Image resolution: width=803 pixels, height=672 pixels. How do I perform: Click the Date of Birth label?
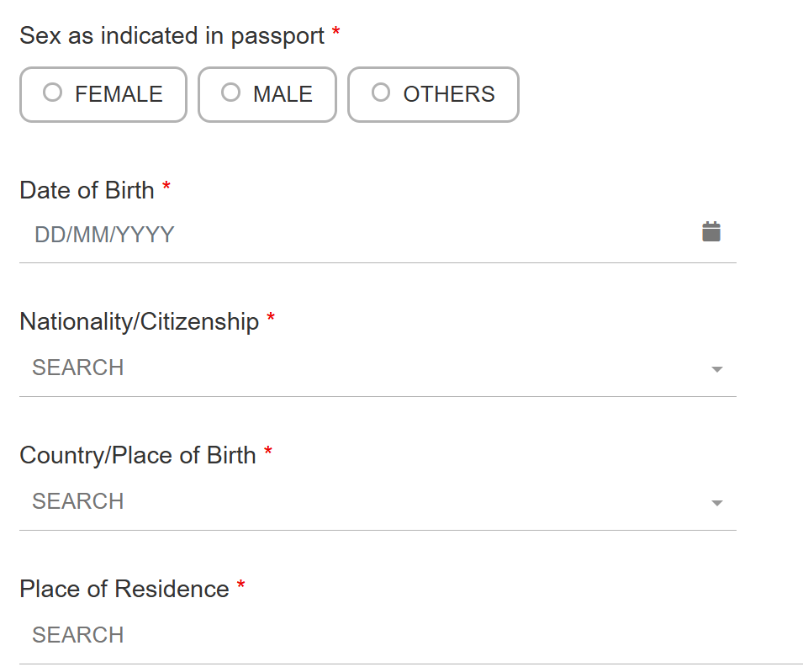(87, 191)
